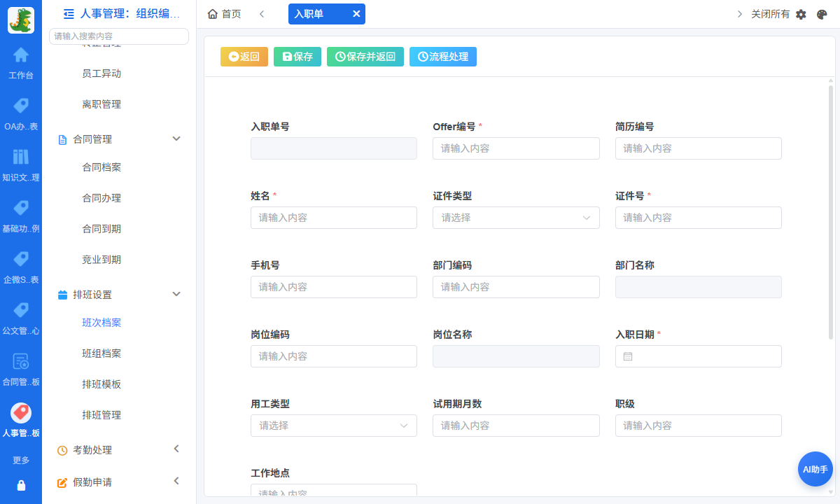Open the 用工类型 dropdown
Screen dimensions: 840x504
334,426
